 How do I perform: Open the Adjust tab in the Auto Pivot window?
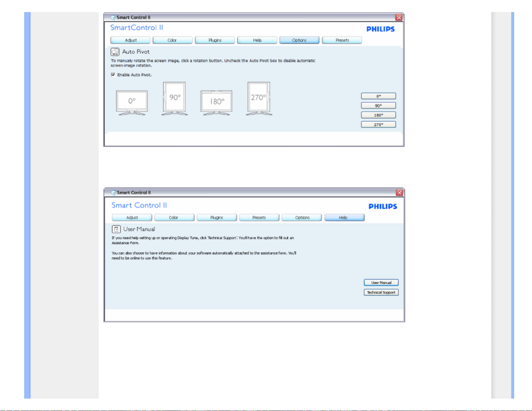click(131, 40)
